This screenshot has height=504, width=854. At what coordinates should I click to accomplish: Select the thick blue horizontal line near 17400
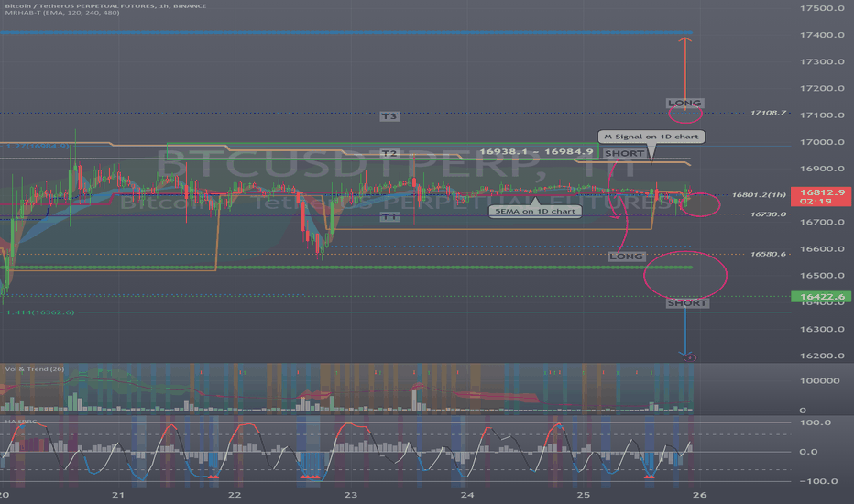346,33
